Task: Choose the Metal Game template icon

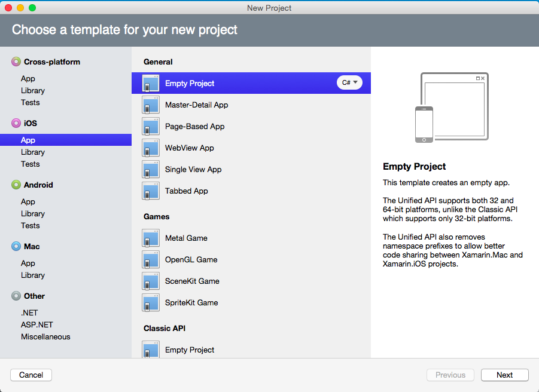Action: [x=151, y=238]
